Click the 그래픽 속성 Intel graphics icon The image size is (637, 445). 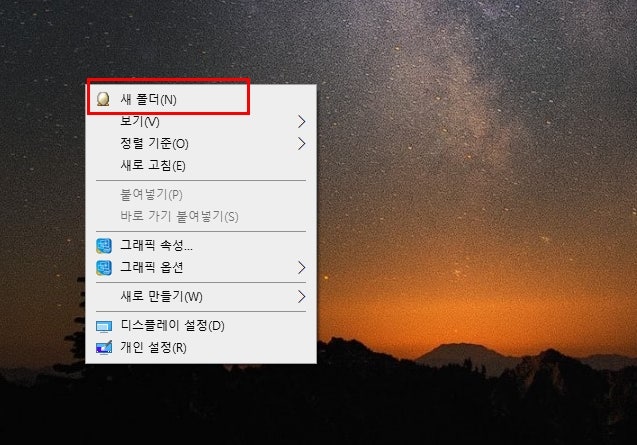point(104,246)
